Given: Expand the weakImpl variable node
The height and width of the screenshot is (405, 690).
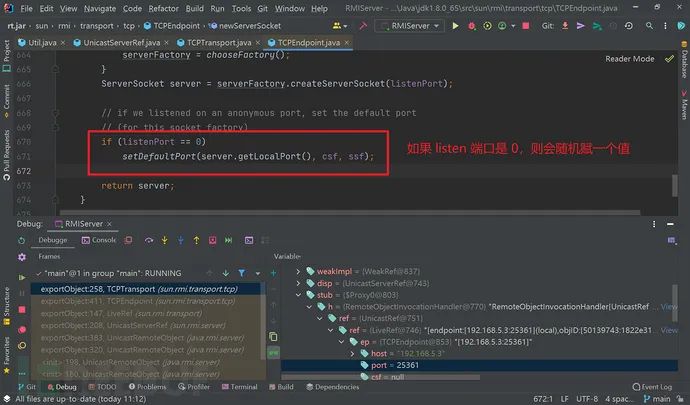Looking at the screenshot, I should [x=298, y=271].
